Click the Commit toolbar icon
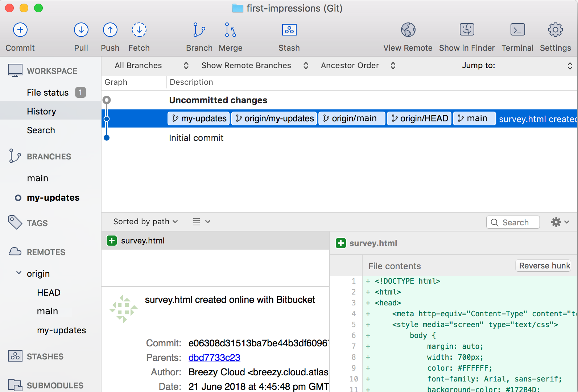The height and width of the screenshot is (392, 578). pos(20,30)
